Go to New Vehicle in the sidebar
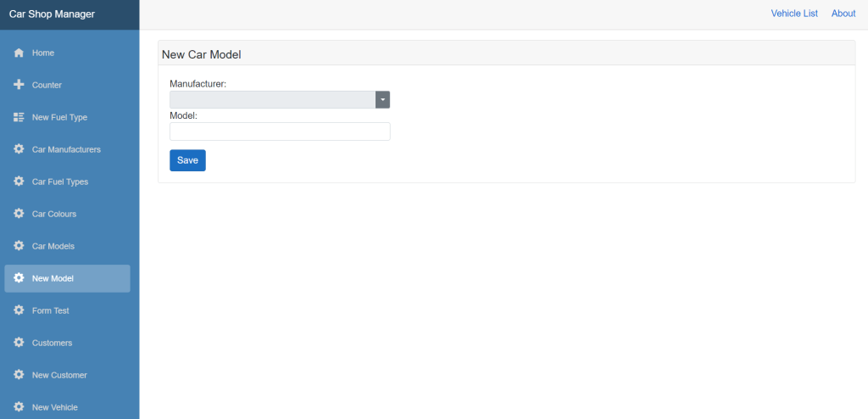 [54, 407]
